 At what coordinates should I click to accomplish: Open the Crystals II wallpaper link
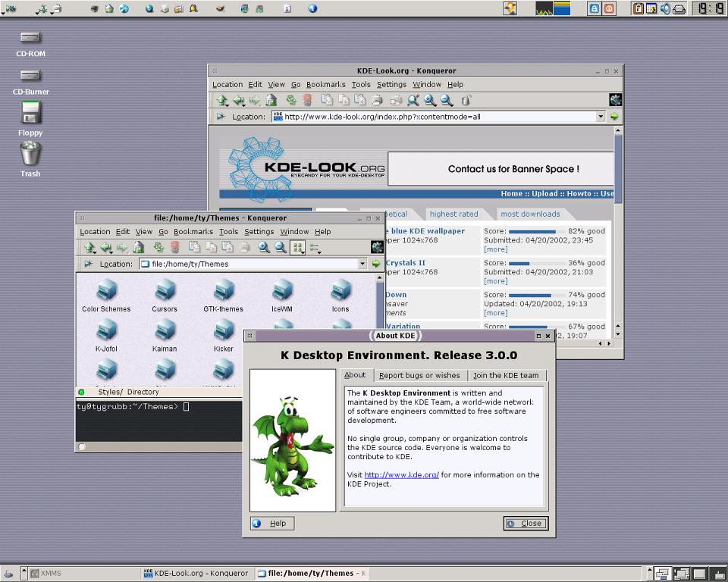tap(405, 263)
